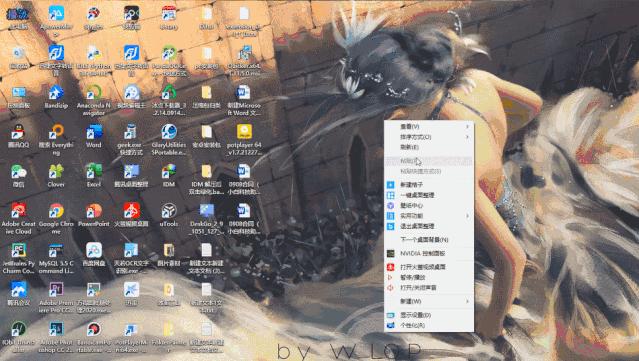
Task: Select the Google Chrome desktop icon
Action: pyautogui.click(x=56, y=219)
